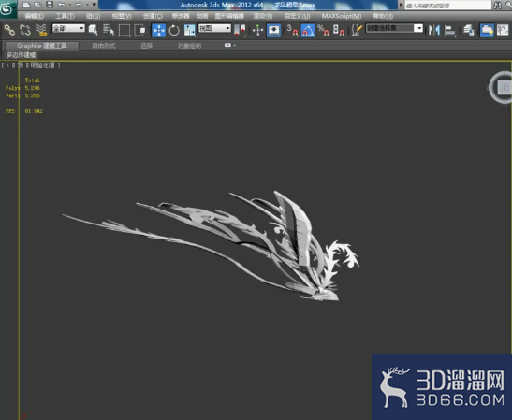Open the 组(G) menu
The width and height of the screenshot is (512, 420).
pyautogui.click(x=93, y=16)
